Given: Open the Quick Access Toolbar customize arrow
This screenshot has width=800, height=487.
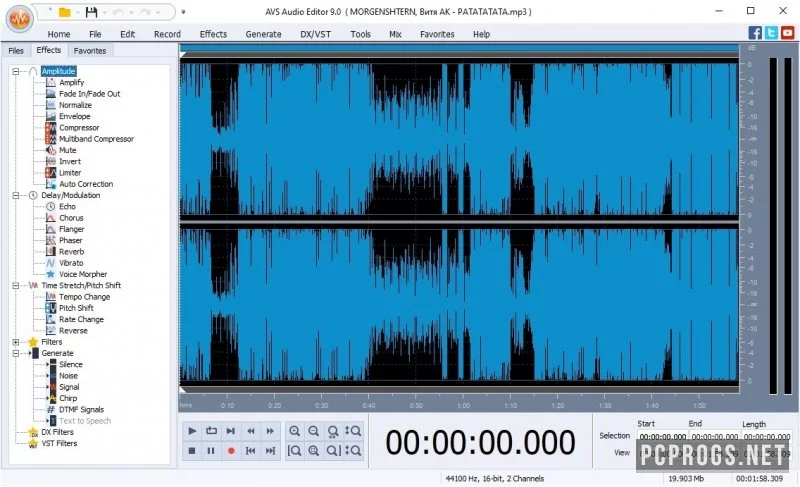Looking at the screenshot, I should [x=183, y=12].
